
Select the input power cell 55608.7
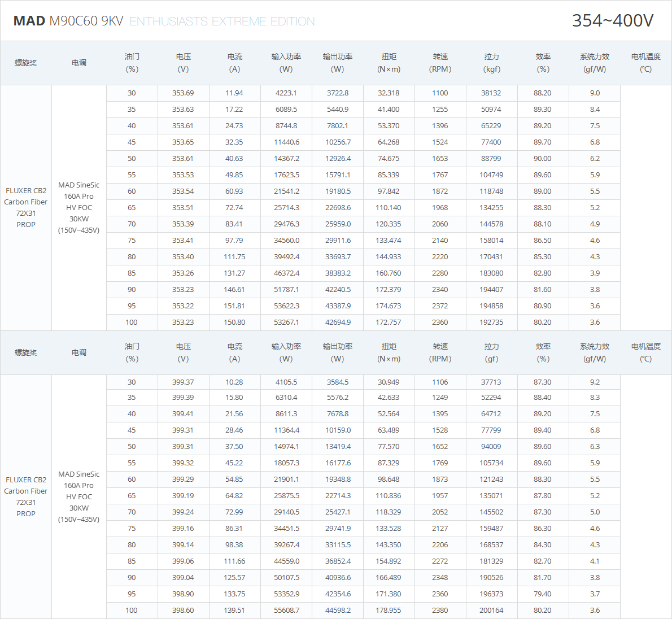286,611
